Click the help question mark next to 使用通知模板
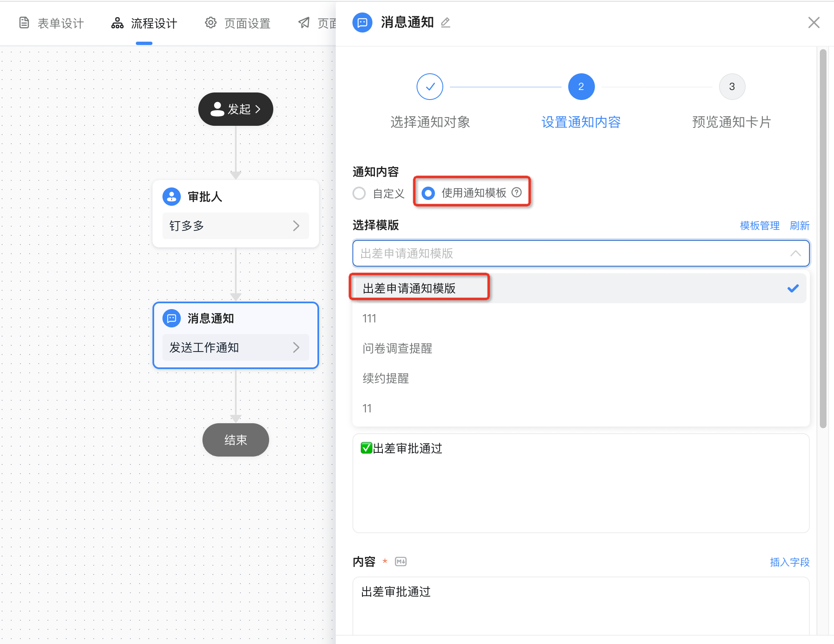Viewport: 834px width, 644px height. (x=517, y=192)
